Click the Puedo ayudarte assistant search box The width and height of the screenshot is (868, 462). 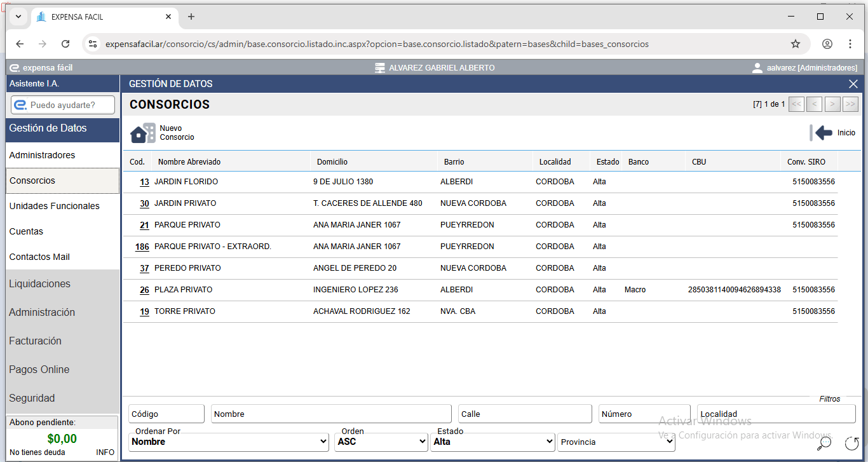(64, 105)
